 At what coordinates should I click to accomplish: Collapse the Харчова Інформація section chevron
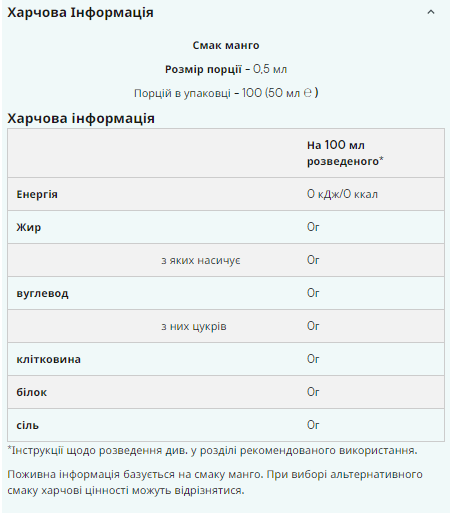(431, 12)
